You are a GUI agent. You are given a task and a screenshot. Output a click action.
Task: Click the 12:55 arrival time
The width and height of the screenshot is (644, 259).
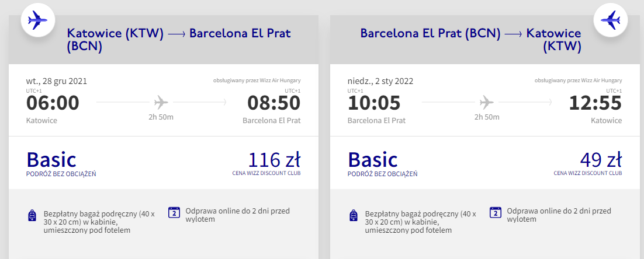(x=595, y=103)
